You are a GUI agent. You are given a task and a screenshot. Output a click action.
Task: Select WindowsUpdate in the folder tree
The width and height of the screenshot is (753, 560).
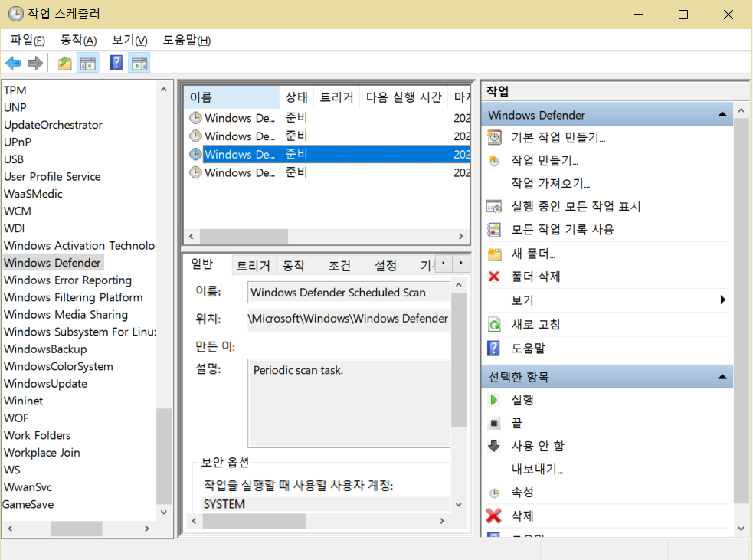[x=44, y=383]
